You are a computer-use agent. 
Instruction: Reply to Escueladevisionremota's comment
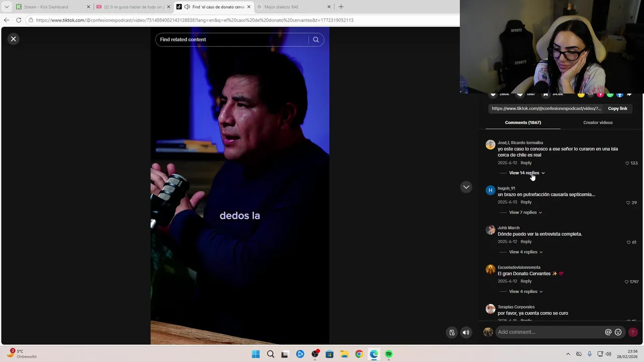(526, 281)
